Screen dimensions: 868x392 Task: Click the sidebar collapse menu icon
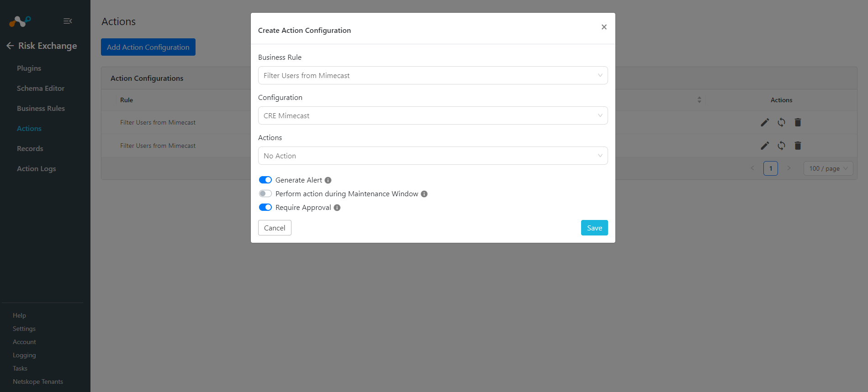pos(68,21)
